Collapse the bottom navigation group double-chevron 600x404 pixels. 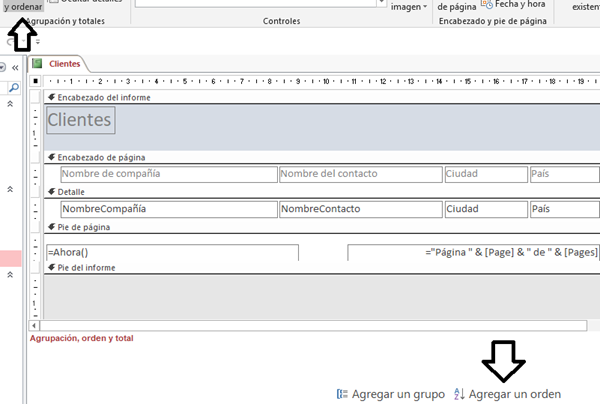pyautogui.click(x=10, y=275)
